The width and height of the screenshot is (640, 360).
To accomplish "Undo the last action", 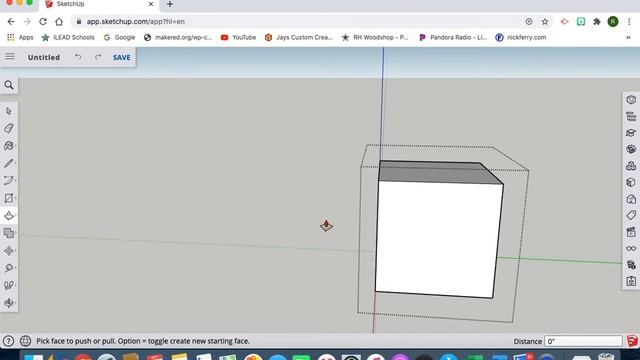I will click(78, 57).
